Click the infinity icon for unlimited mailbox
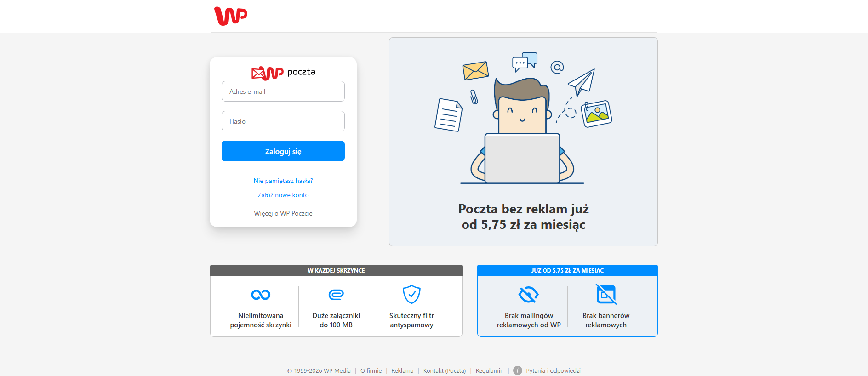The height and width of the screenshot is (376, 868). click(261, 295)
